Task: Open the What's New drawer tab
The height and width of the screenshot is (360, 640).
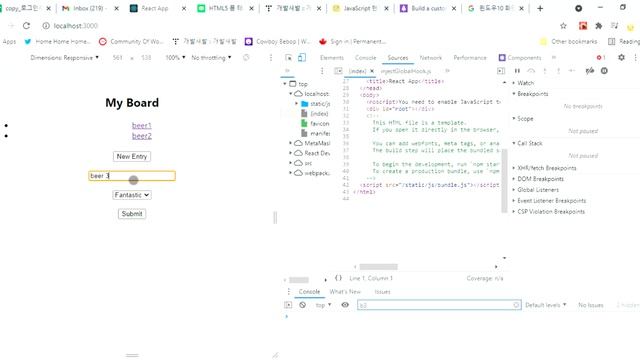Action: point(345,291)
